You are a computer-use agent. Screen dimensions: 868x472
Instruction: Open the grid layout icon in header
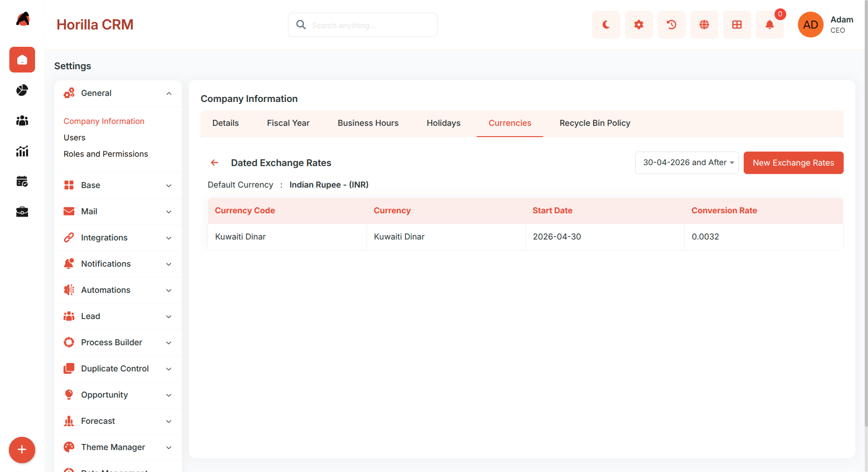(x=737, y=25)
